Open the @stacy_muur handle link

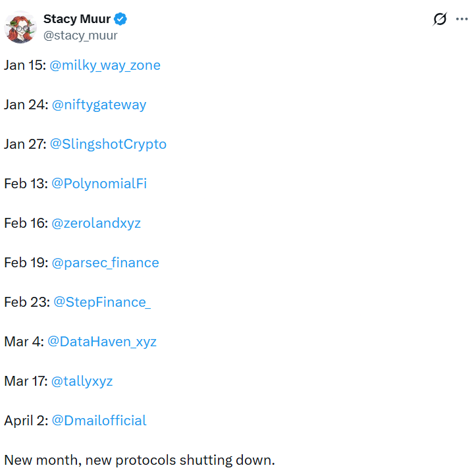pos(80,36)
